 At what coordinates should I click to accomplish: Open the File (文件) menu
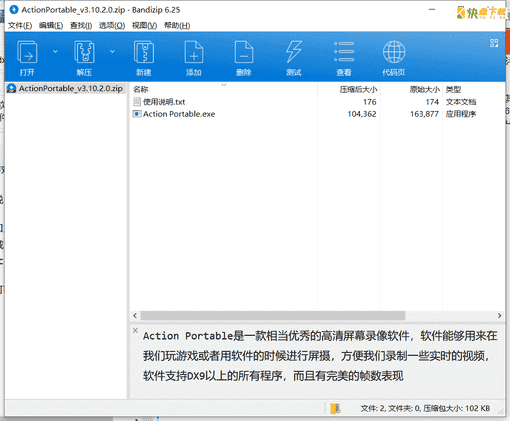point(20,26)
